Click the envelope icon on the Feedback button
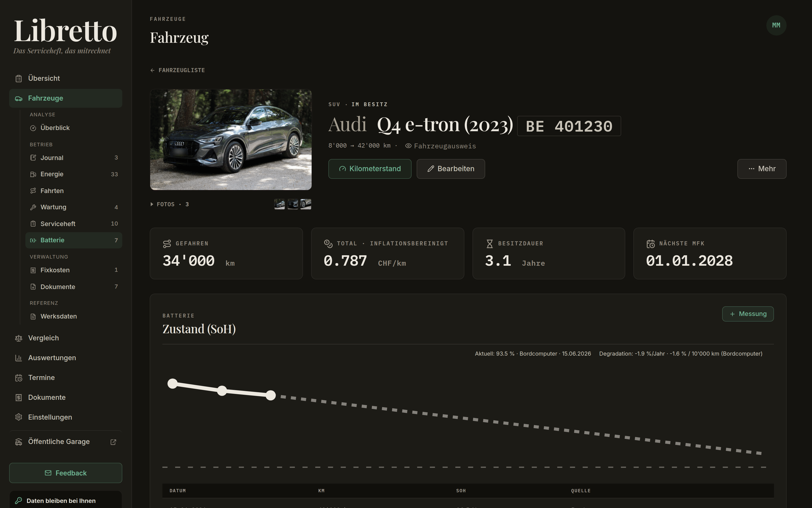 click(x=48, y=473)
